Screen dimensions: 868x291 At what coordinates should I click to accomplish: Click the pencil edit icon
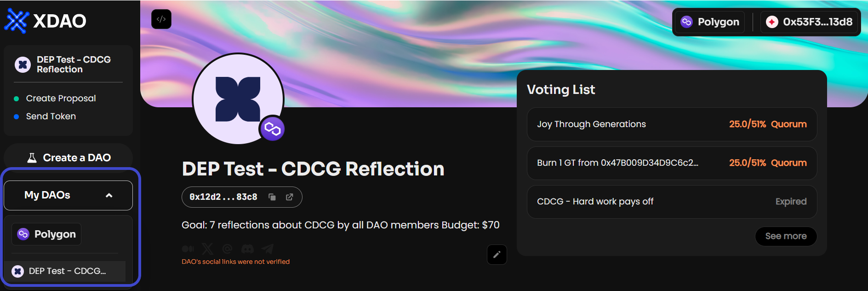497,255
